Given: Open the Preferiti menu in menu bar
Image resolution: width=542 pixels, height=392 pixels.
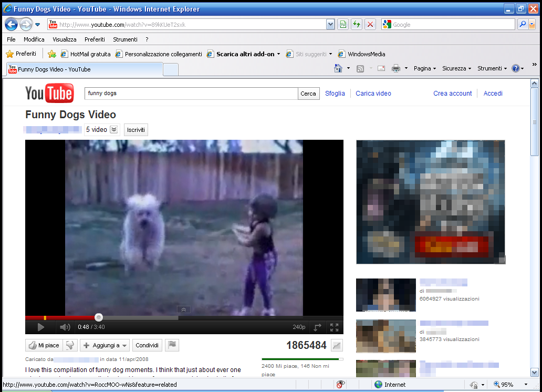Looking at the screenshot, I should click(x=95, y=39).
